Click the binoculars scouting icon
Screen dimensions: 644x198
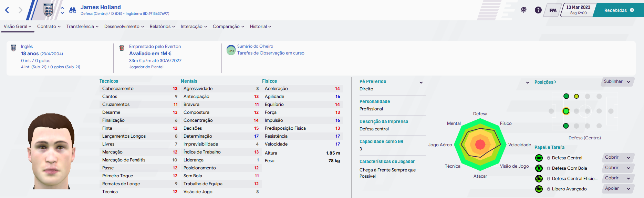(73, 10)
